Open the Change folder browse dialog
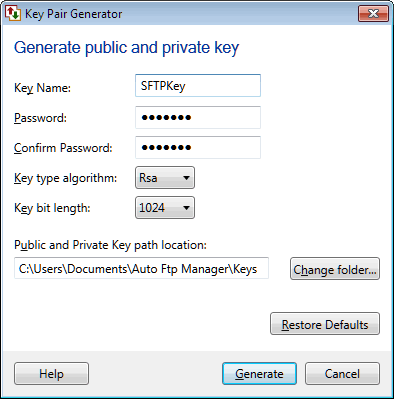This screenshot has width=394, height=399. point(335,269)
